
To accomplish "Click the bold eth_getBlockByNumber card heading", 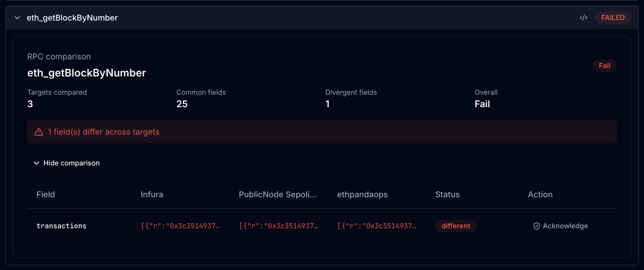I will pyautogui.click(x=87, y=73).
